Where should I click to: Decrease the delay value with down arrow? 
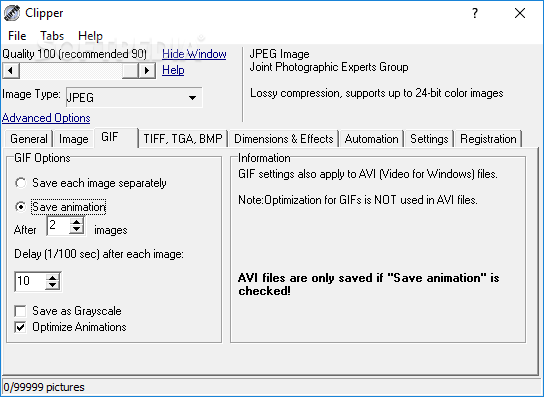pyautogui.click(x=53, y=286)
